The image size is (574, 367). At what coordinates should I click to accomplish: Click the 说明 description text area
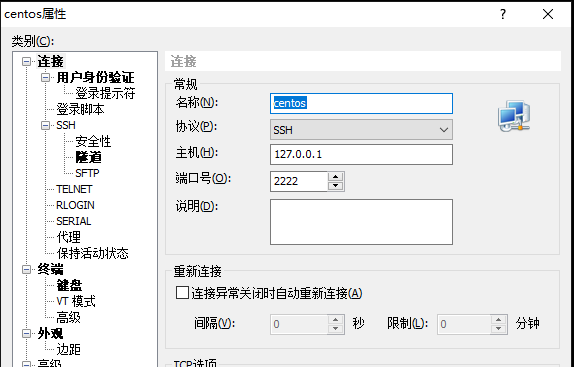tap(361, 222)
